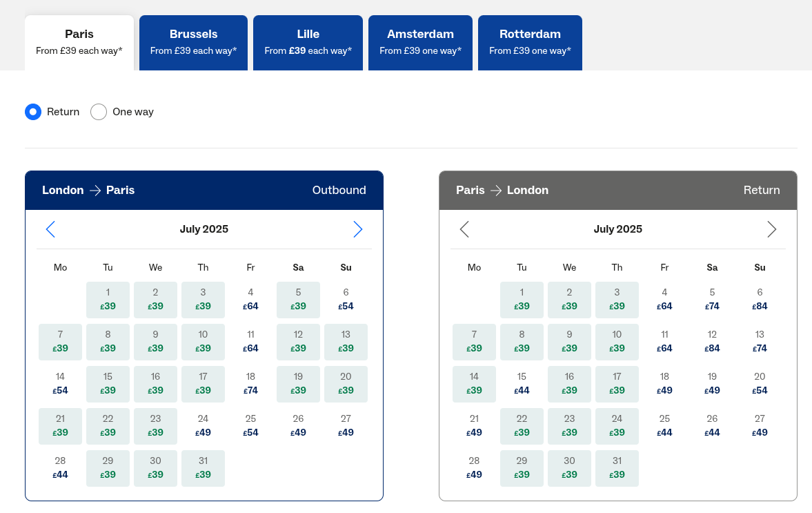Image resolution: width=812 pixels, height=513 pixels.
Task: Click previous month arrow in Return calendar
Action: [x=464, y=229]
